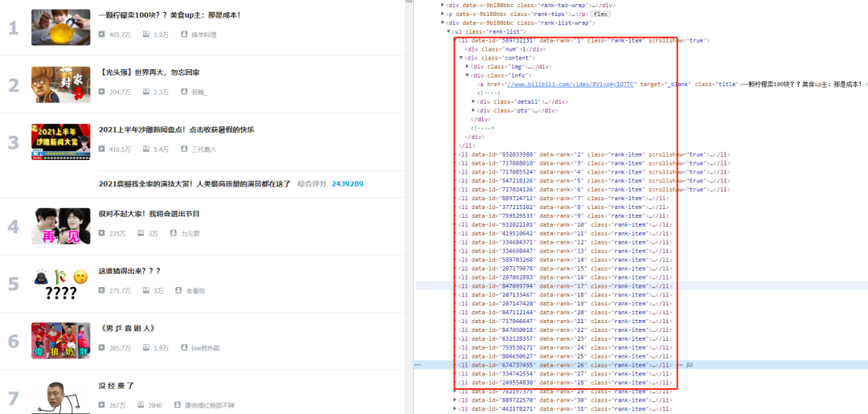Click the 封家书 thumbnail of rank 2 video
The width and height of the screenshot is (868, 414).
coord(61,84)
